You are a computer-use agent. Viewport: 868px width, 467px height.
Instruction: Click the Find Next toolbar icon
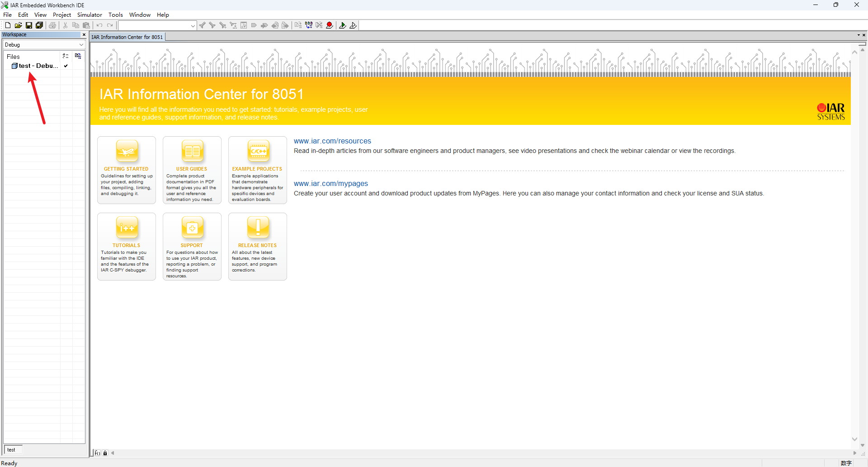[x=212, y=25]
